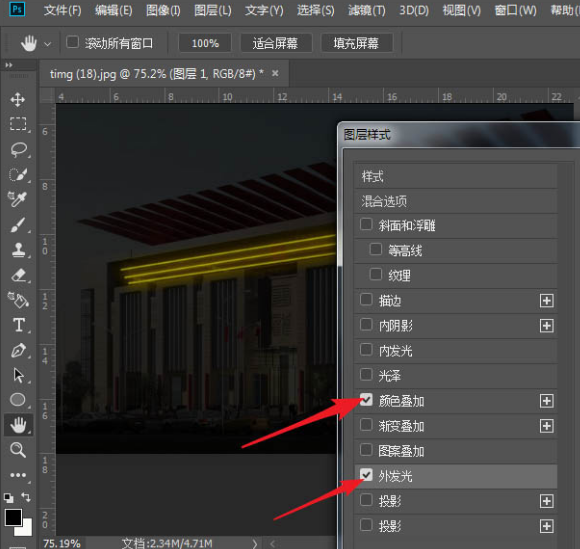Select the Clone Stamp tool
The height and width of the screenshot is (549, 580).
tap(18, 250)
